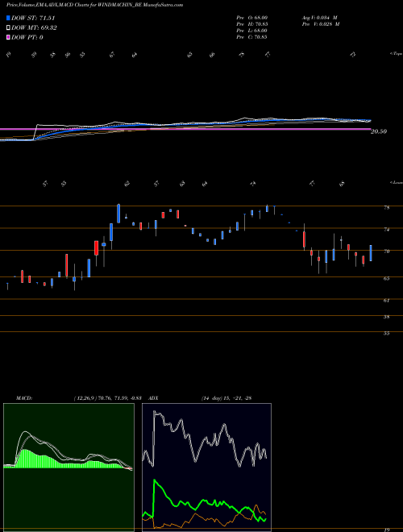Click the chart title mentioning WINDMACHIN_BE MunafaSutra.com

(x=94, y=5)
